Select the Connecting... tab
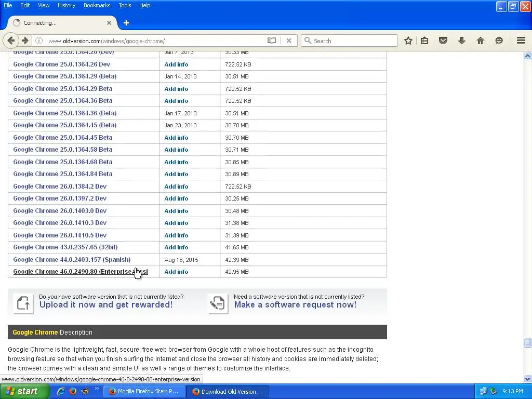The height and width of the screenshot is (399, 532). tap(62, 23)
